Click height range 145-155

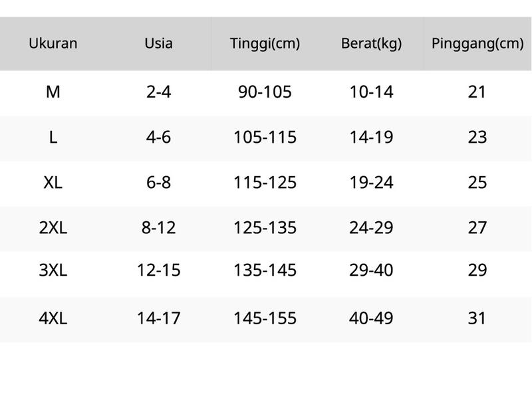point(265,318)
